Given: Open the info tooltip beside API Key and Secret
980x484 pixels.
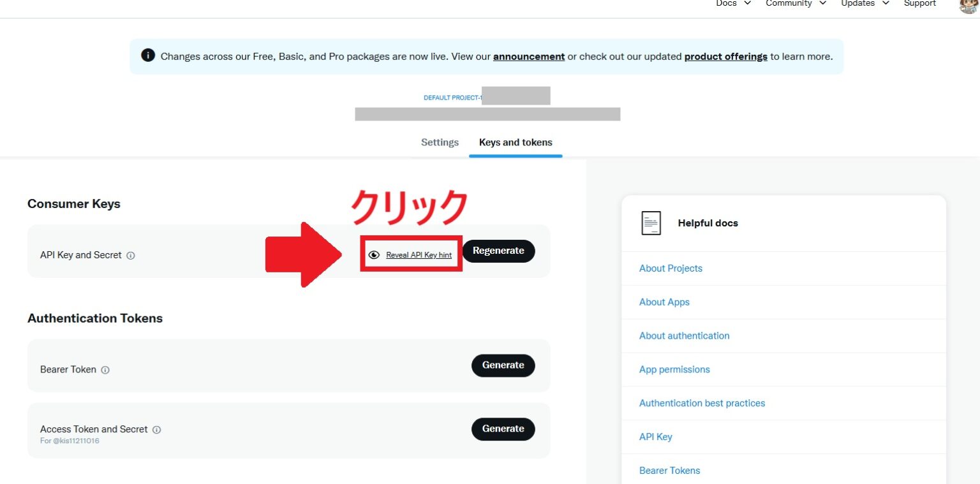Looking at the screenshot, I should coord(131,255).
